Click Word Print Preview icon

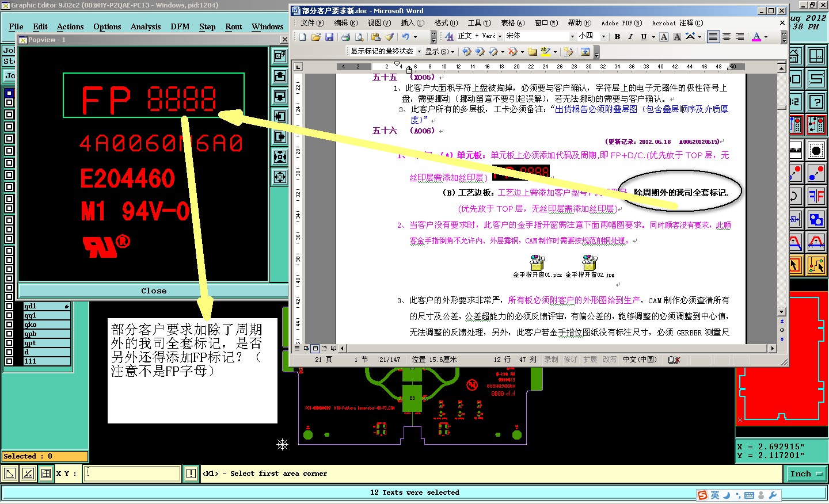pyautogui.click(x=359, y=37)
